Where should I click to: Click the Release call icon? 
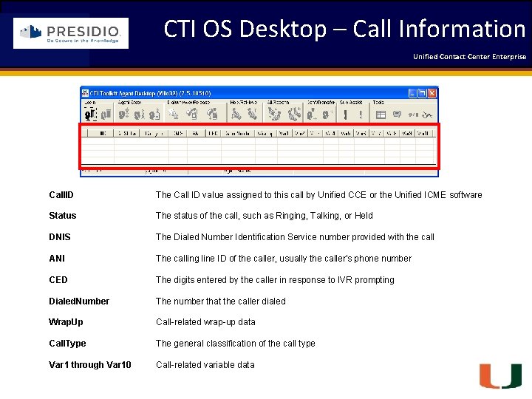pyautogui.click(x=212, y=114)
